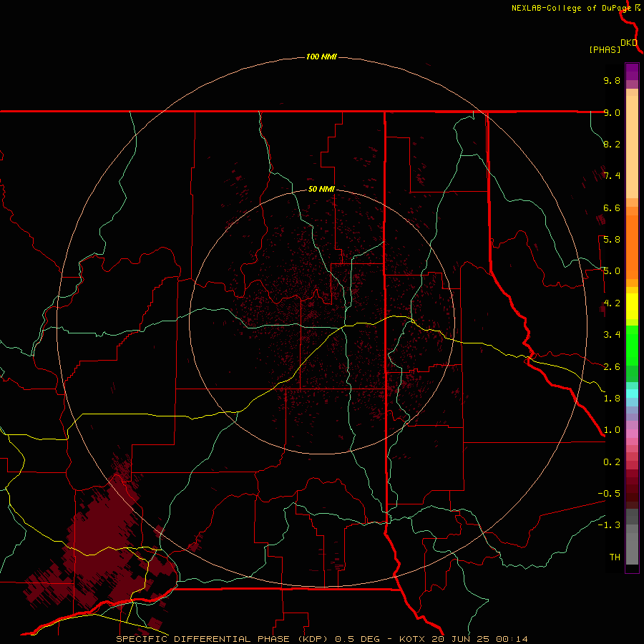Click the 5.0 value on color scale
Image resolution: width=644 pixels, height=644 pixels.
pyautogui.click(x=612, y=271)
